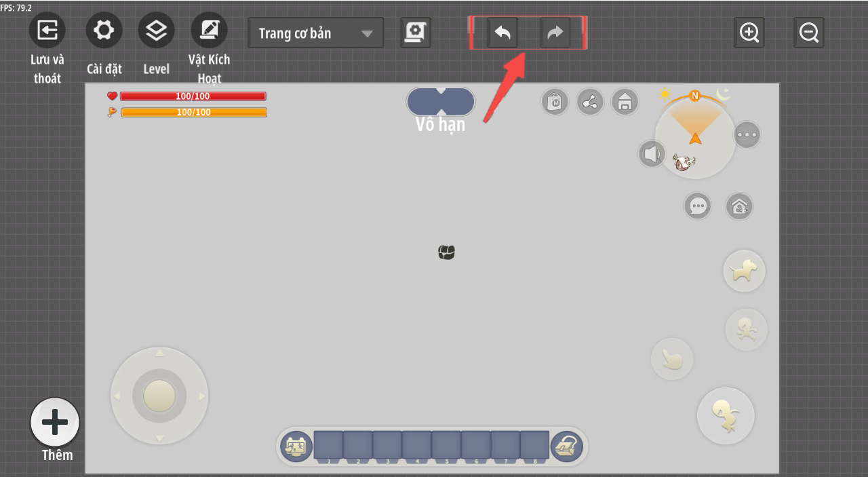
Task: Redo the last action
Action: pos(555,33)
